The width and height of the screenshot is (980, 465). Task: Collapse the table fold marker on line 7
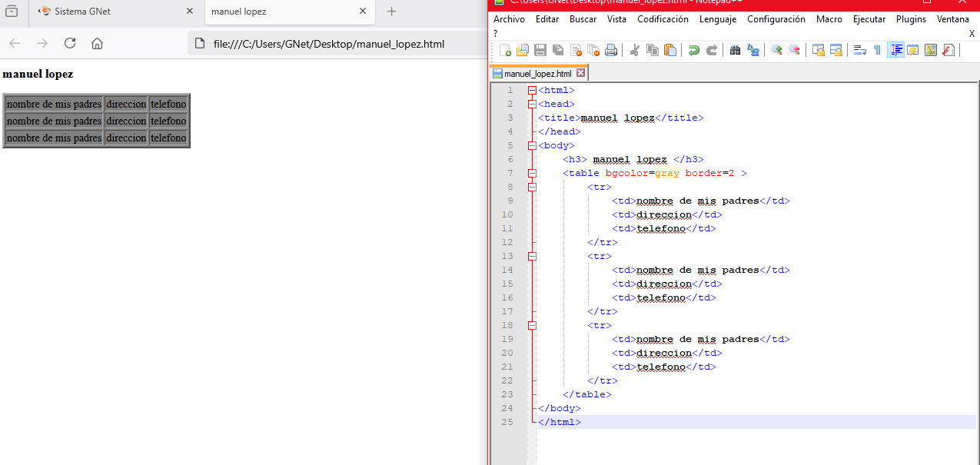[532, 174]
